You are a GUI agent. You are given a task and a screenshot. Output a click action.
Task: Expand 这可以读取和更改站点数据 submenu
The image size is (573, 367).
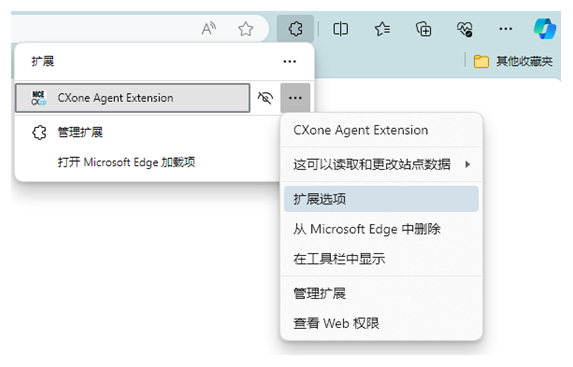(x=381, y=164)
